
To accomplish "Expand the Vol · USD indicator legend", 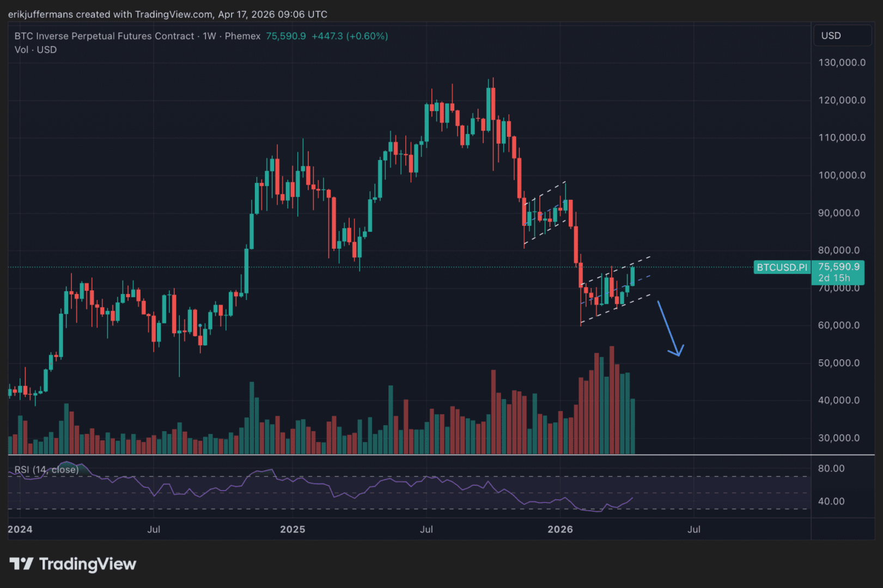I will click(35, 50).
